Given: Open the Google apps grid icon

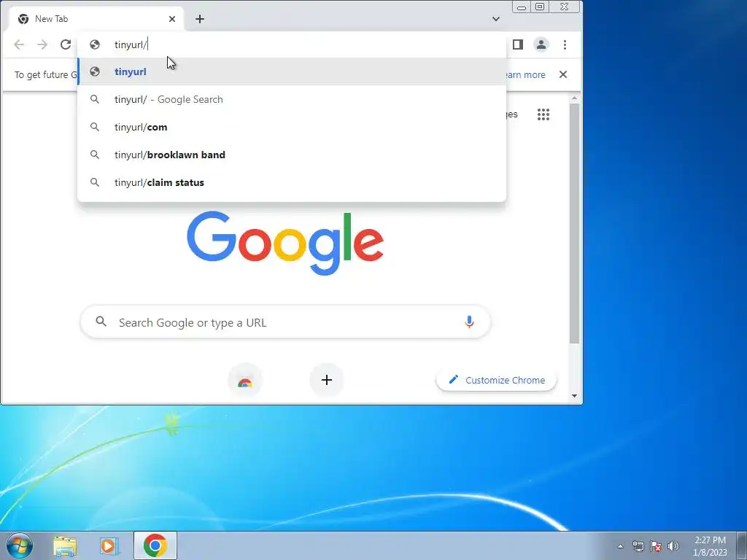Looking at the screenshot, I should click(x=543, y=114).
